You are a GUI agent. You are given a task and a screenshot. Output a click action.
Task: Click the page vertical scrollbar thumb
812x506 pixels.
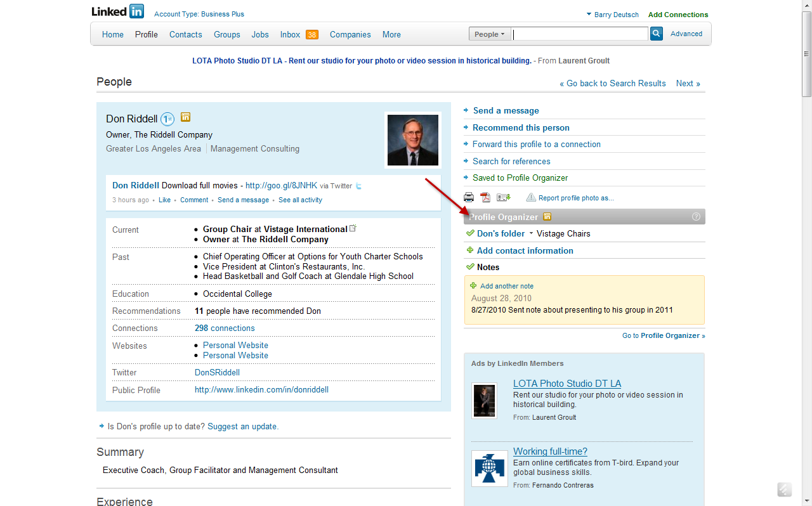pos(806,51)
